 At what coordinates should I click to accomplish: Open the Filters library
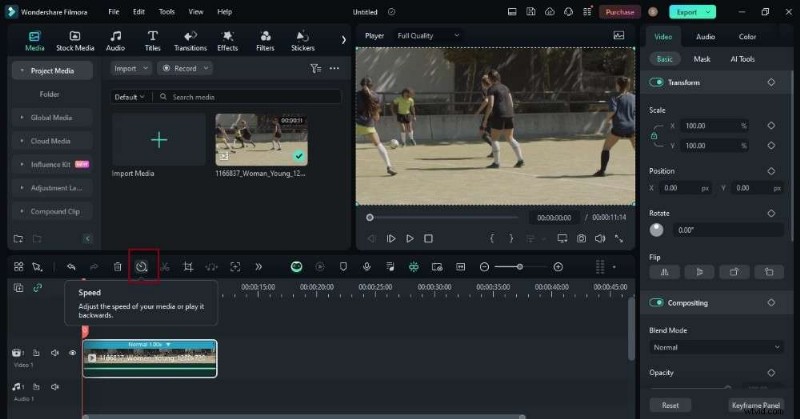click(x=265, y=41)
